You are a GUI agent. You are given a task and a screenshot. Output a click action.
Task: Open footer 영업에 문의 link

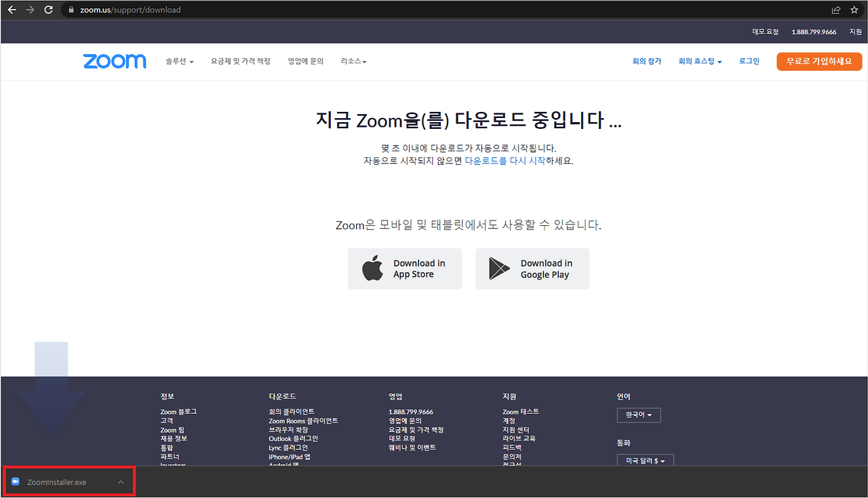(x=405, y=421)
